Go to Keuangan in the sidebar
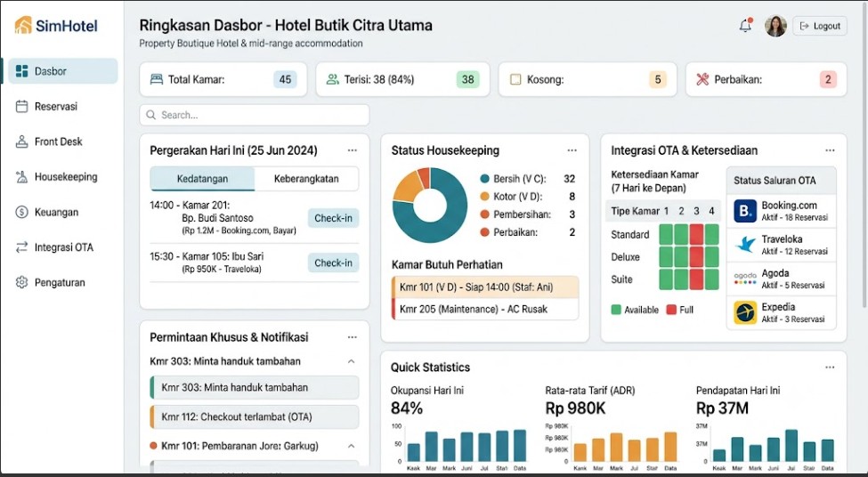 coord(63,212)
